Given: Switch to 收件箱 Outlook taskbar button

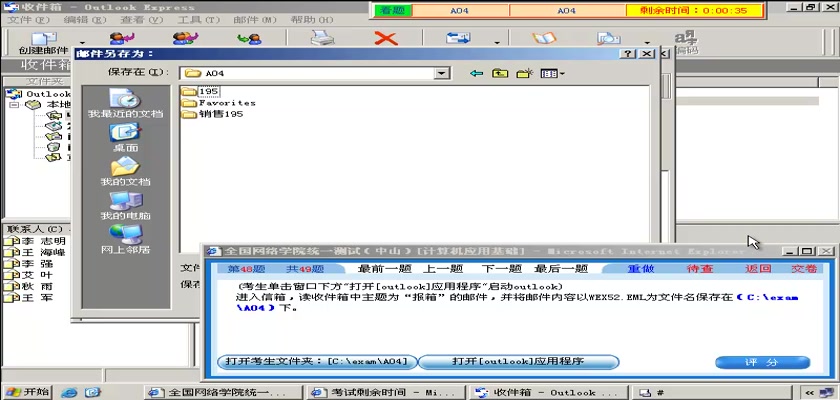Looking at the screenshot, I should pyautogui.click(x=549, y=393).
